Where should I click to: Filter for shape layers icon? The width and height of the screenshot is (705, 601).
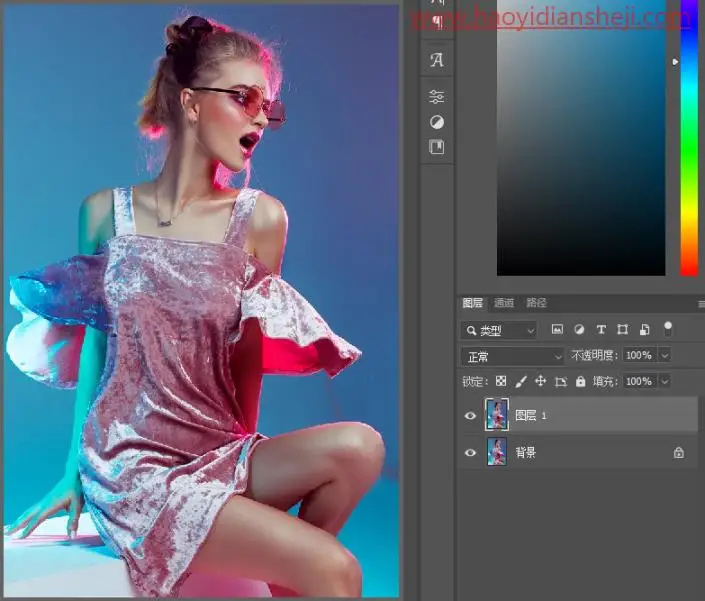tap(623, 329)
